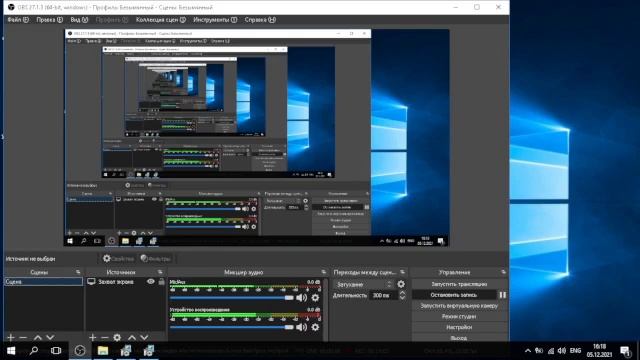
Task: Open the Windows Start menu
Action: point(11,351)
